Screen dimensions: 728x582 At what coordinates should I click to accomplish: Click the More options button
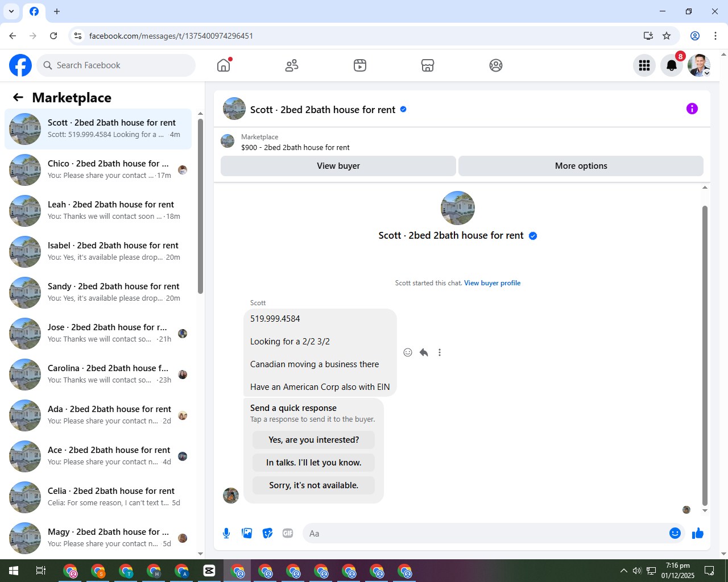[581, 166]
